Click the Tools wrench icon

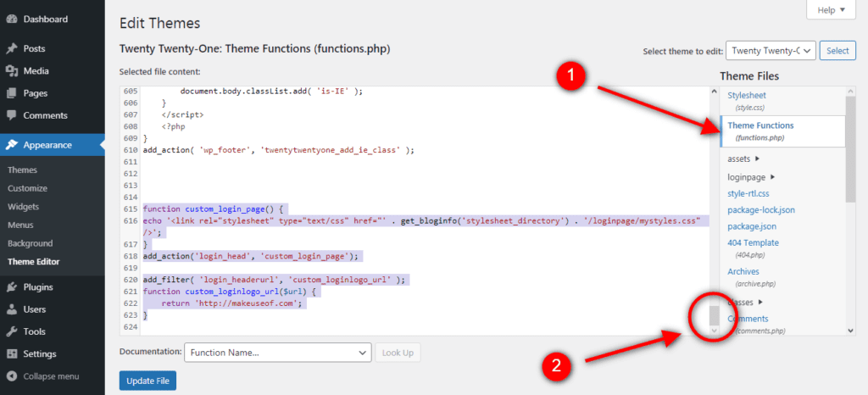click(x=12, y=332)
